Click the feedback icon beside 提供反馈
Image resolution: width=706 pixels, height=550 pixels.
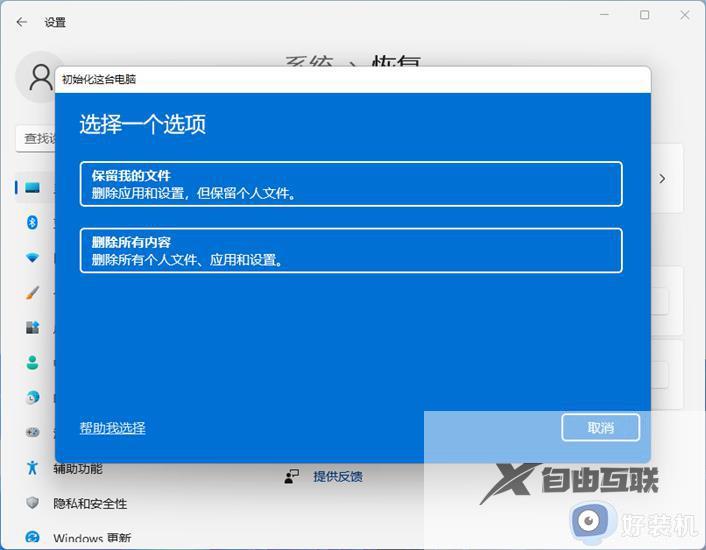(292, 477)
